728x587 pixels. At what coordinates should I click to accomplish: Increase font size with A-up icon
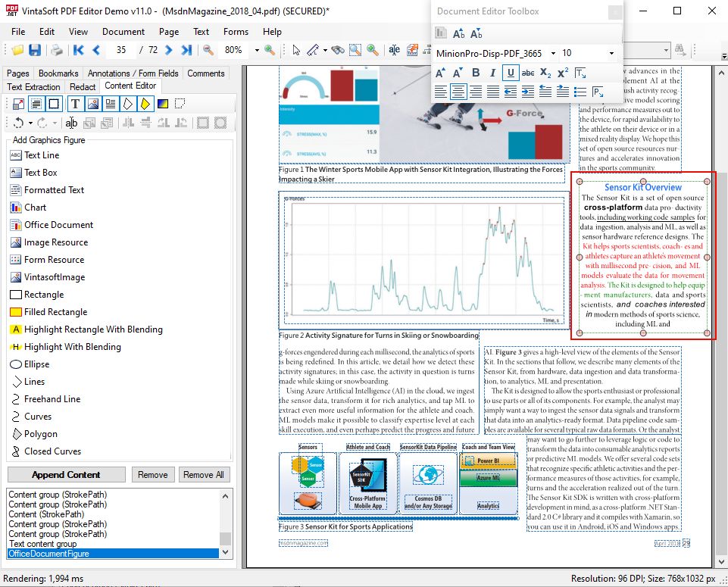(440, 73)
